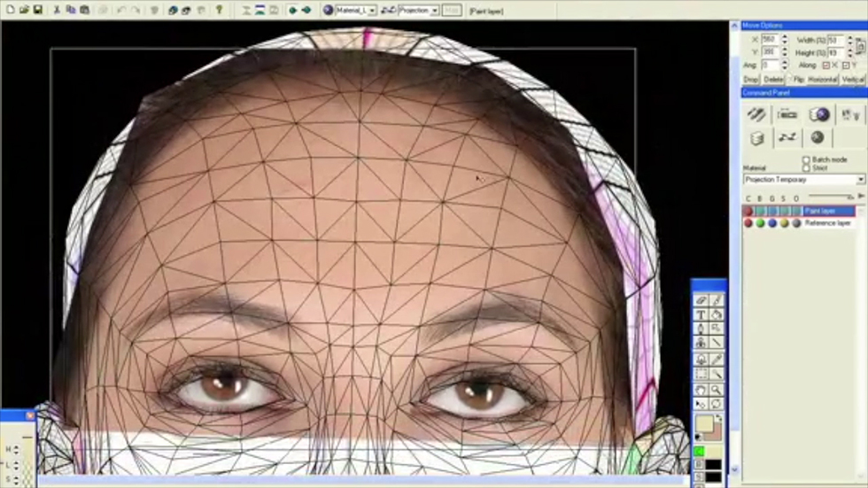Click the Delete button in Move Options
Image resolution: width=868 pixels, height=488 pixels.
773,80
